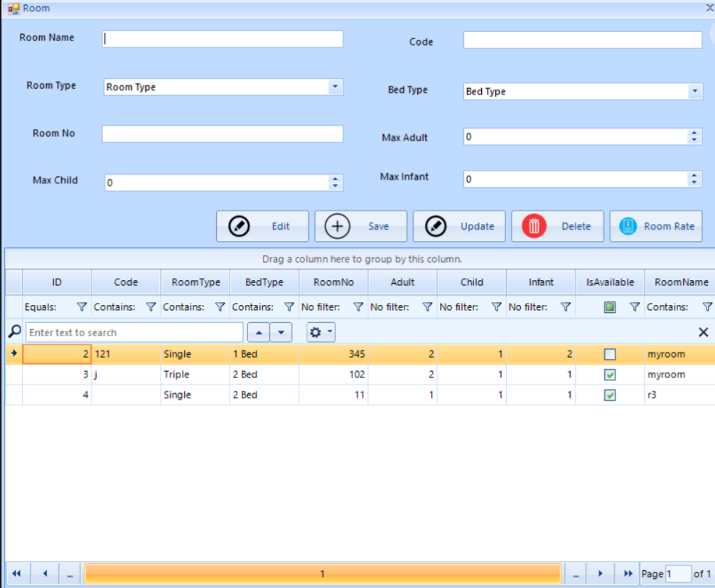Image resolution: width=715 pixels, height=588 pixels.
Task: Click the search options gear icon
Action: [x=321, y=332]
